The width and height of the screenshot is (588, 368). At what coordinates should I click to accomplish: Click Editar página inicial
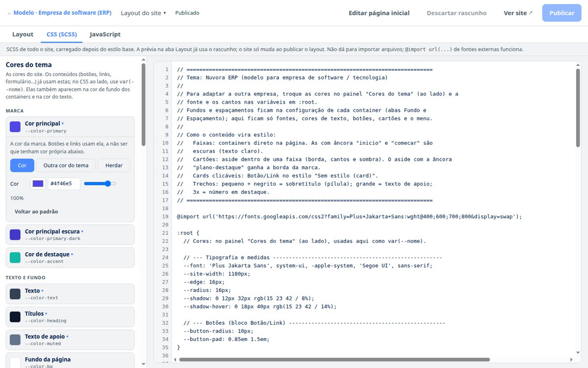click(379, 13)
